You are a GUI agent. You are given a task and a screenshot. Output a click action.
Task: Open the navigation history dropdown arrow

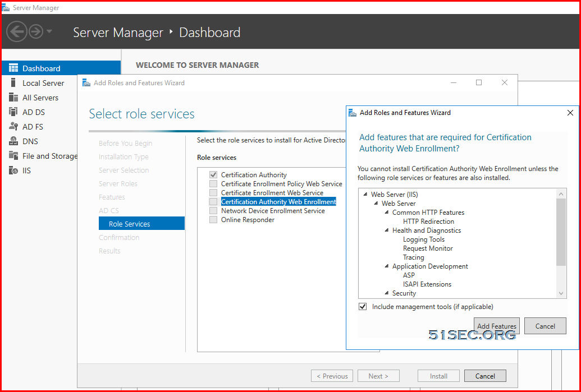49,31
